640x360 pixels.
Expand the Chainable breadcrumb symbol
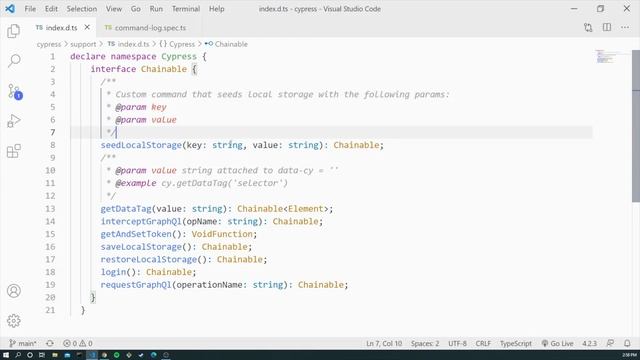[227, 44]
